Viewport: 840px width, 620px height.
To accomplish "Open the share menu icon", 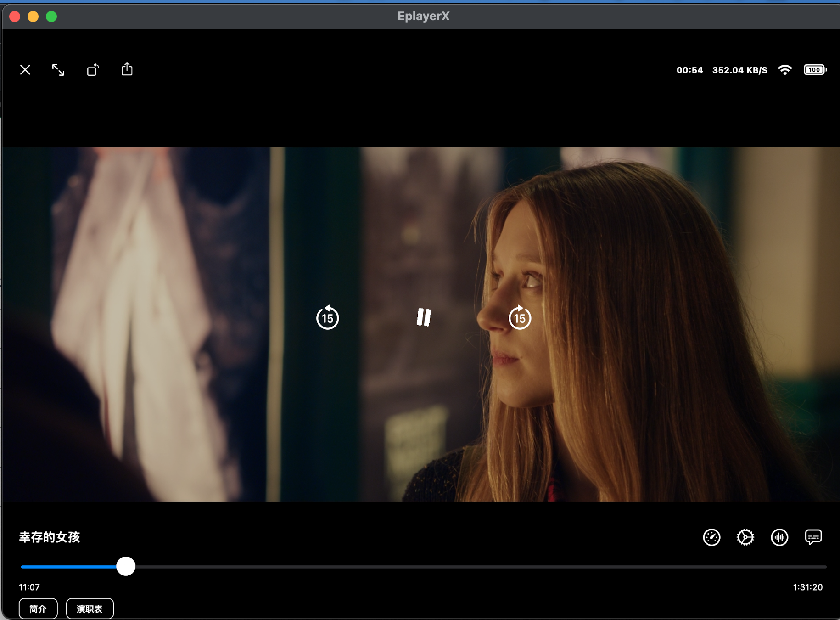I will pyautogui.click(x=127, y=69).
